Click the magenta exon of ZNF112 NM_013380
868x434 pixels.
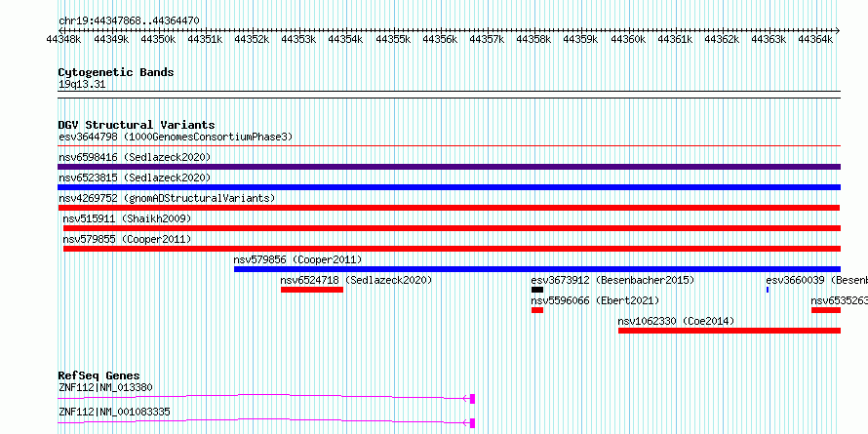[472, 399]
